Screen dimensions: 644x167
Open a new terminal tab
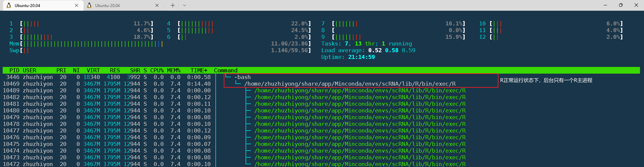pos(172,5)
